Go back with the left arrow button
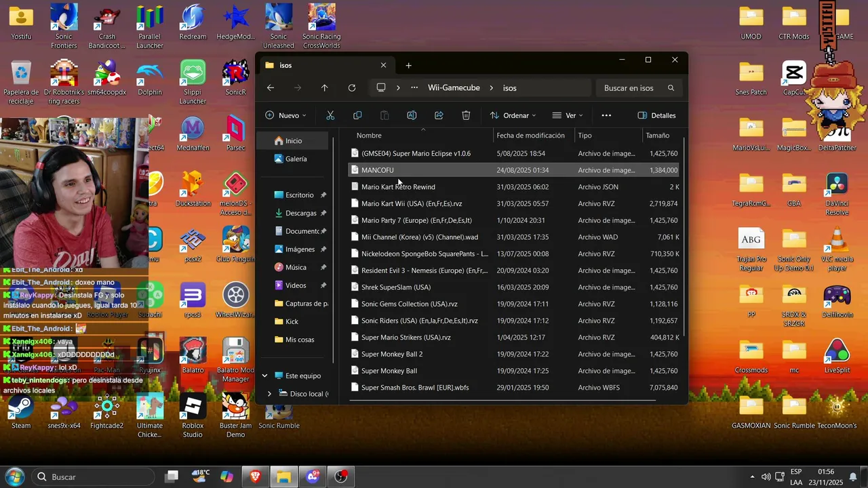Image resolution: width=868 pixels, height=488 pixels. tap(271, 88)
